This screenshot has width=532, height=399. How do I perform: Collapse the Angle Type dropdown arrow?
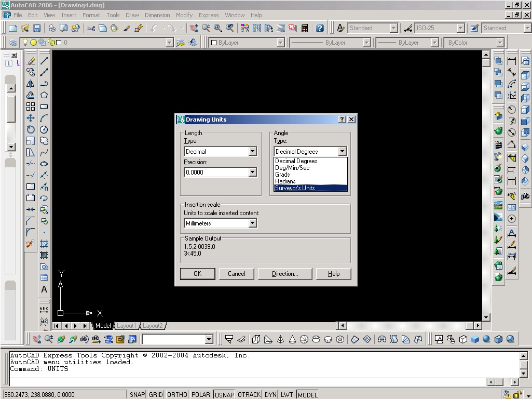(343, 152)
